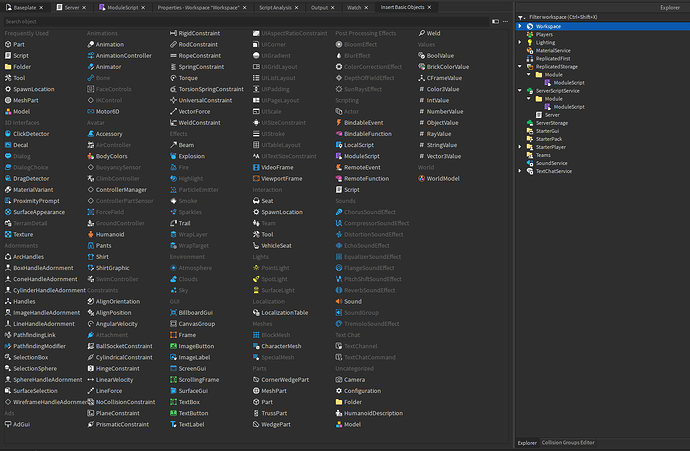The width and height of the screenshot is (690, 451).
Task: Add a ClickDetector object
Action: pos(27,134)
